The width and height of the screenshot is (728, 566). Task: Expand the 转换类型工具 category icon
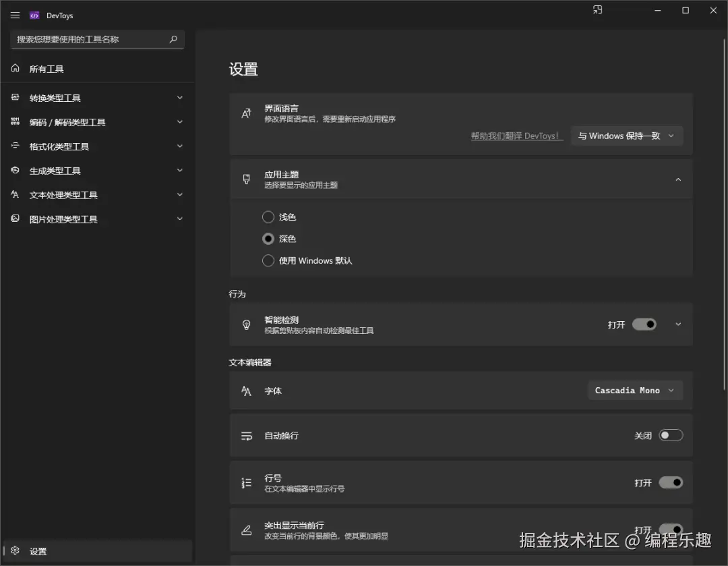15,98
